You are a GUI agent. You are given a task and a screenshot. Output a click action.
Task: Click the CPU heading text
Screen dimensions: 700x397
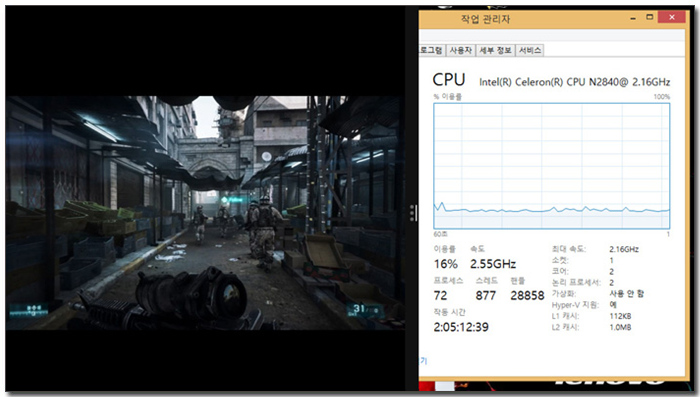point(449,80)
